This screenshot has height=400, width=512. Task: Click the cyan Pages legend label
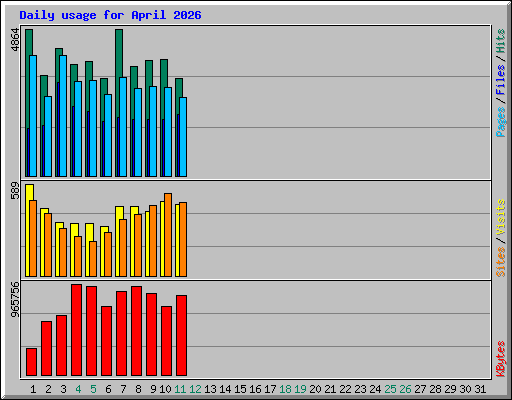501,122
